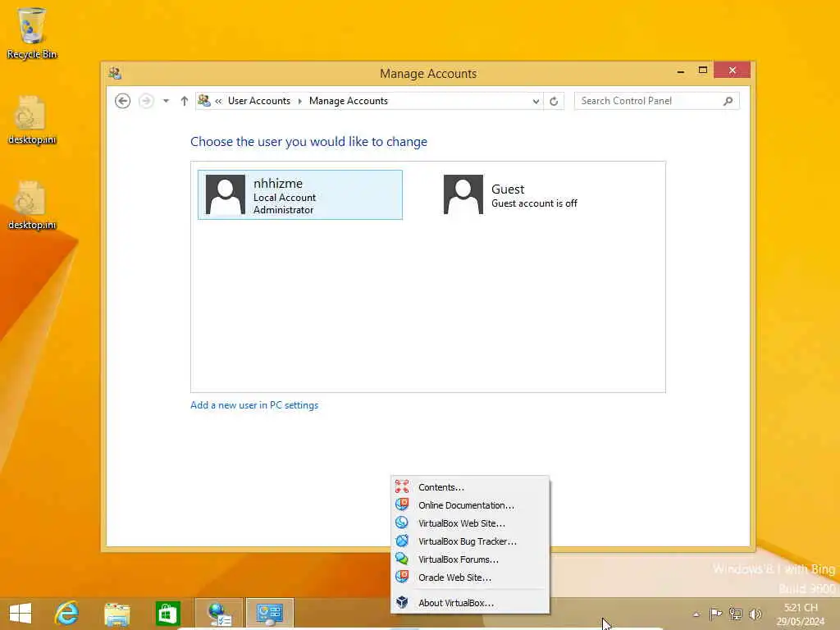
Task: Open VirtualBox Web Site... menu item
Action: point(470,523)
